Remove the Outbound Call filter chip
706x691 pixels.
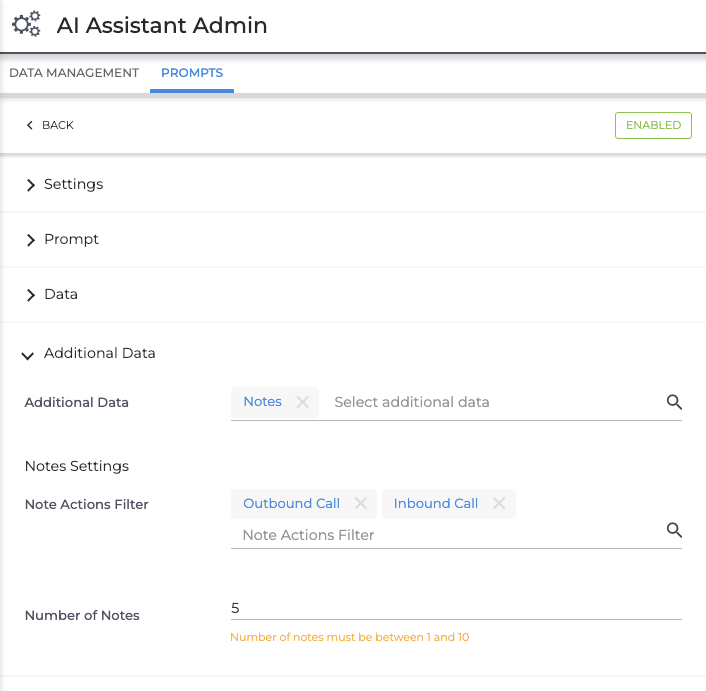click(361, 504)
